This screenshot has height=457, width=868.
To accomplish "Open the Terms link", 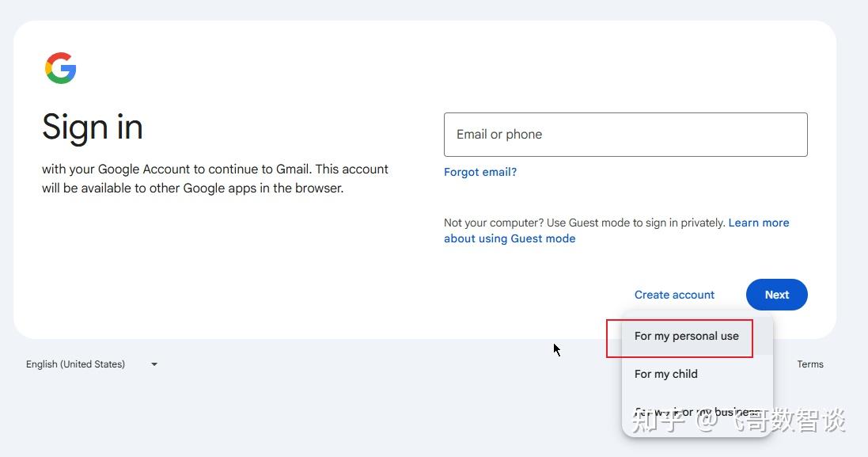I will (809, 364).
